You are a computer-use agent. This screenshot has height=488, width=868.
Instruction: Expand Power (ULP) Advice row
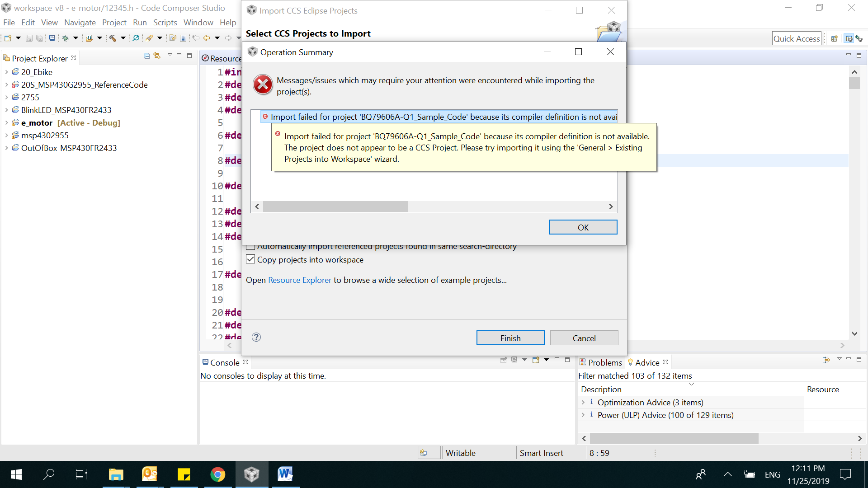[x=583, y=415]
